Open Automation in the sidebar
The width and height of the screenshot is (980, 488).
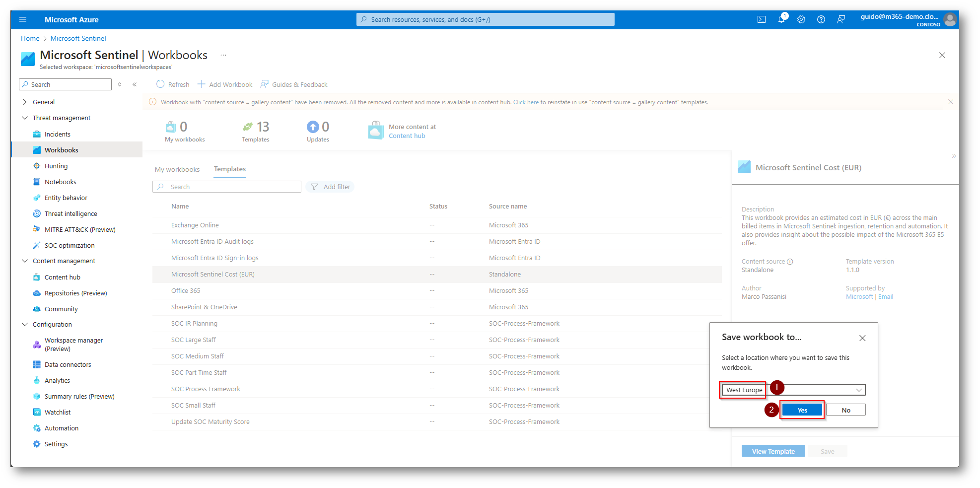(x=62, y=428)
